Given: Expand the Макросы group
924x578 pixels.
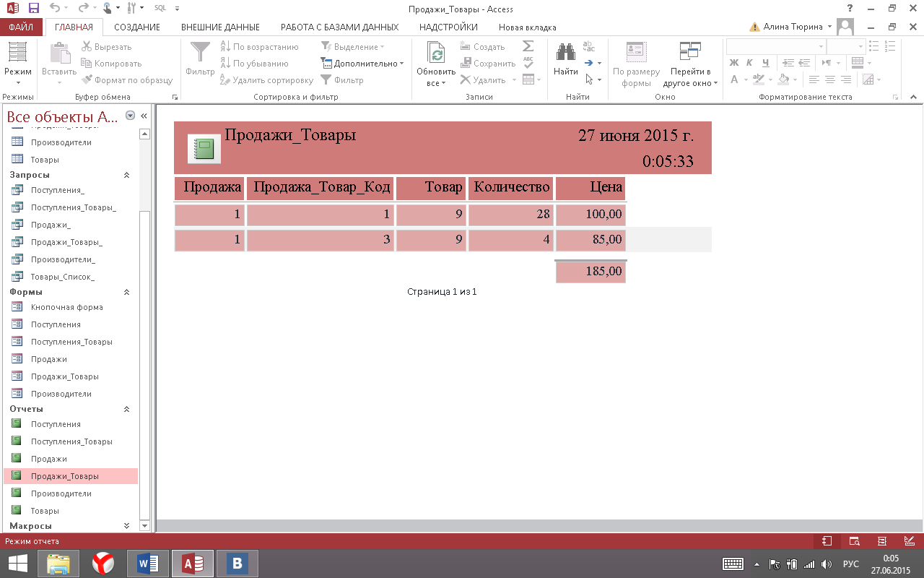Looking at the screenshot, I should 127,526.
